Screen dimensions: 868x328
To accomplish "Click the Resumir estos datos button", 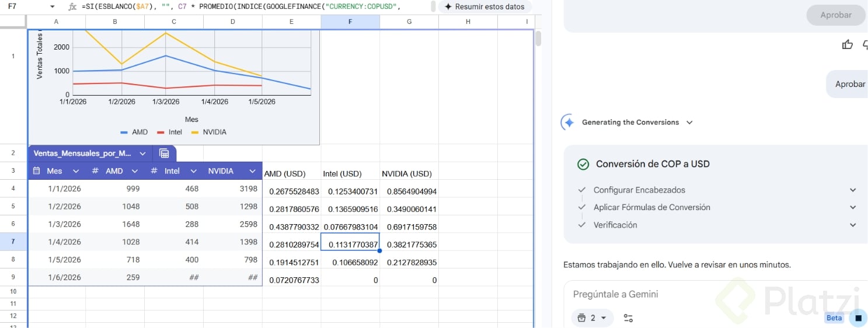I will (484, 7).
